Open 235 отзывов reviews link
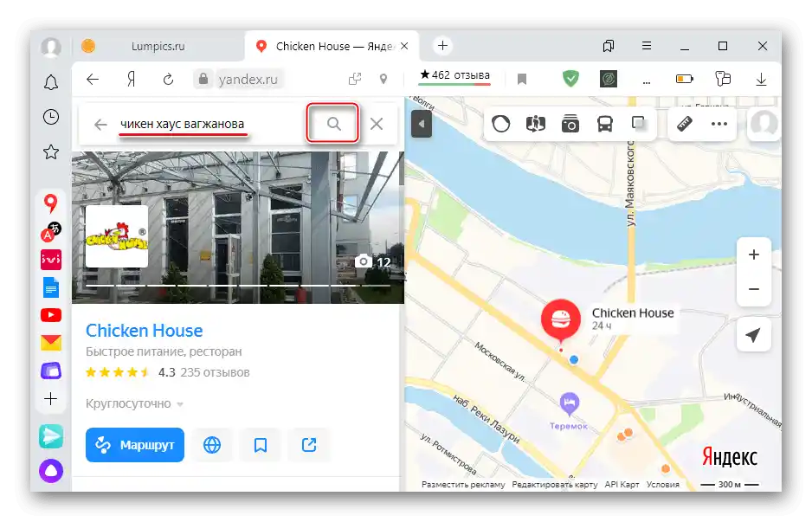812x522 pixels. pyautogui.click(x=215, y=372)
